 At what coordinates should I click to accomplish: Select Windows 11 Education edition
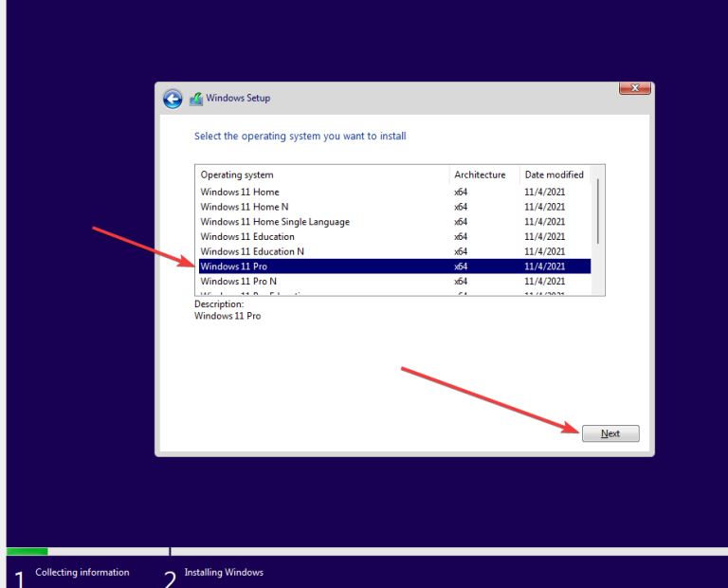click(394, 236)
